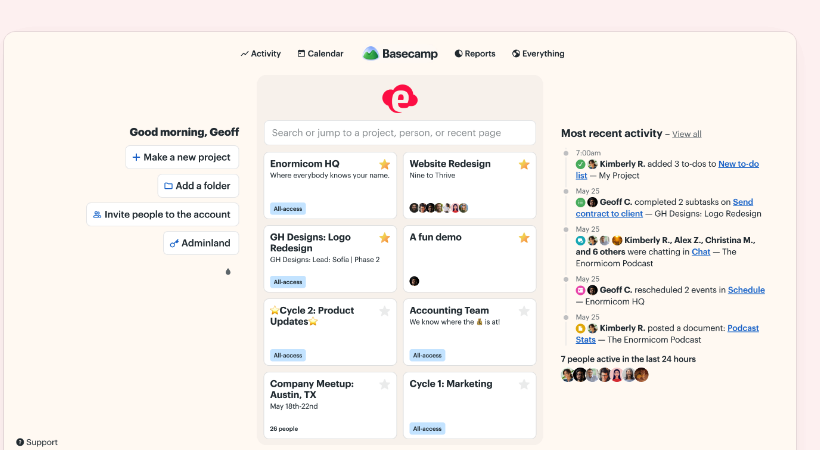This screenshot has width=820, height=450.
Task: Click the green to-do check icon by Kimberly R.
Action: [x=580, y=164]
